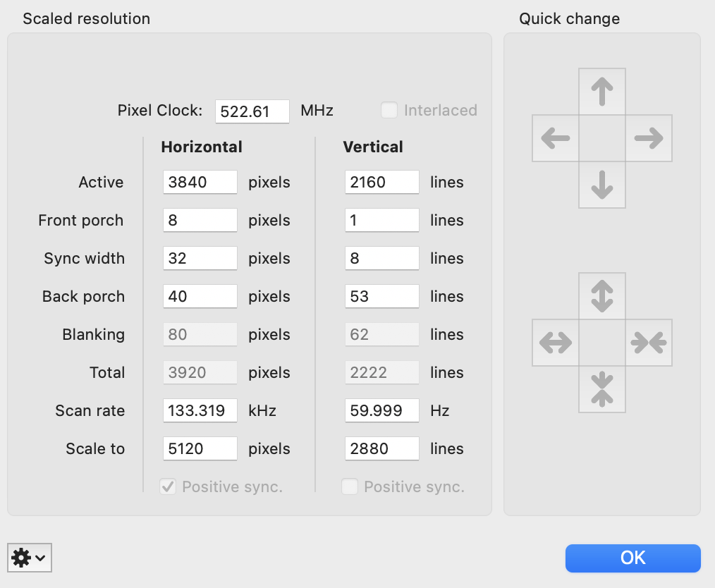Select the Horizontal Active pixels field
Viewport: 715px width, 588px height.
200,182
